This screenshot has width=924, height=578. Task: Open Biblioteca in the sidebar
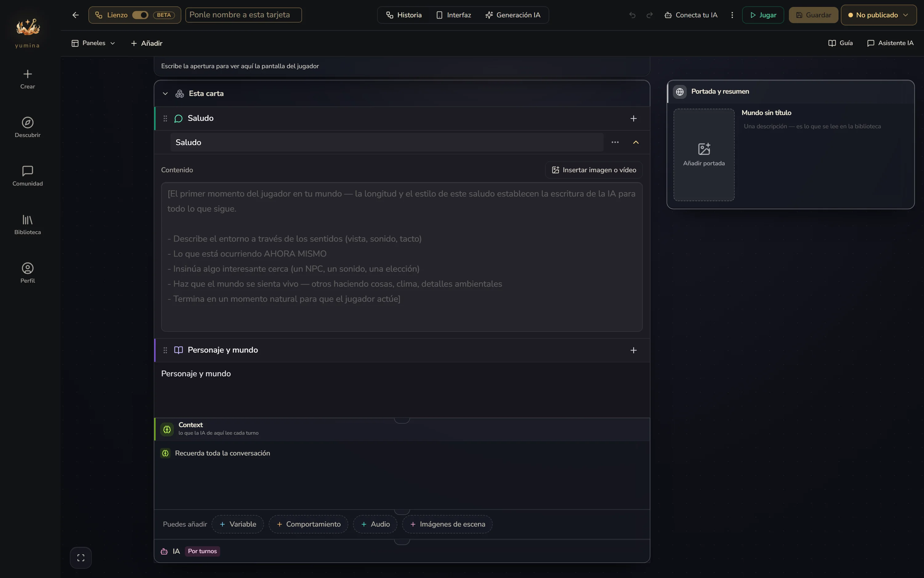tap(27, 224)
